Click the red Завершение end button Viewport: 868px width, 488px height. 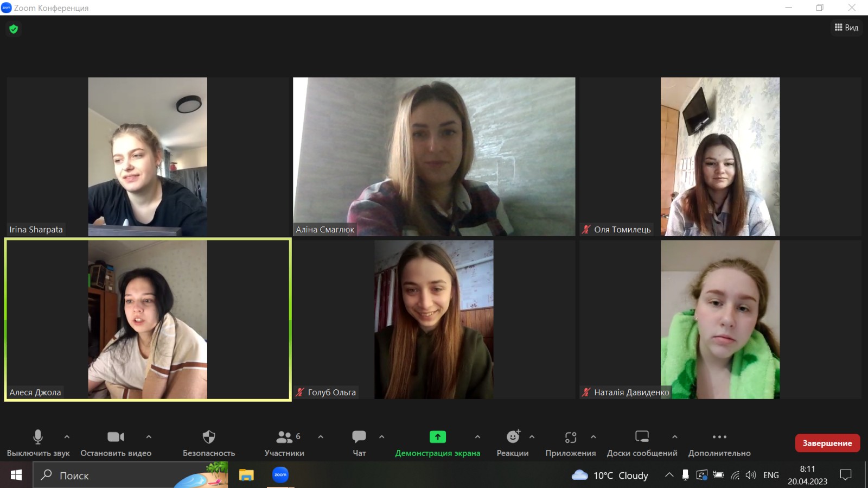tap(827, 443)
